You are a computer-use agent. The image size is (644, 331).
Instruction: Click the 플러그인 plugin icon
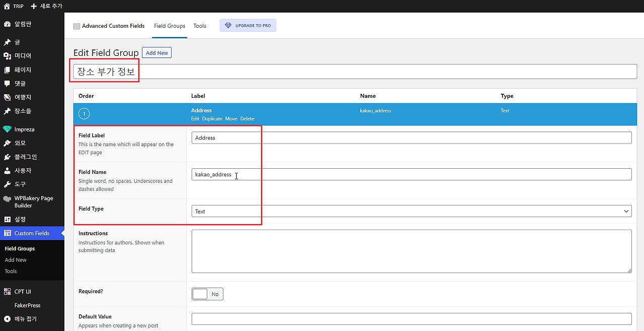pos(7,157)
